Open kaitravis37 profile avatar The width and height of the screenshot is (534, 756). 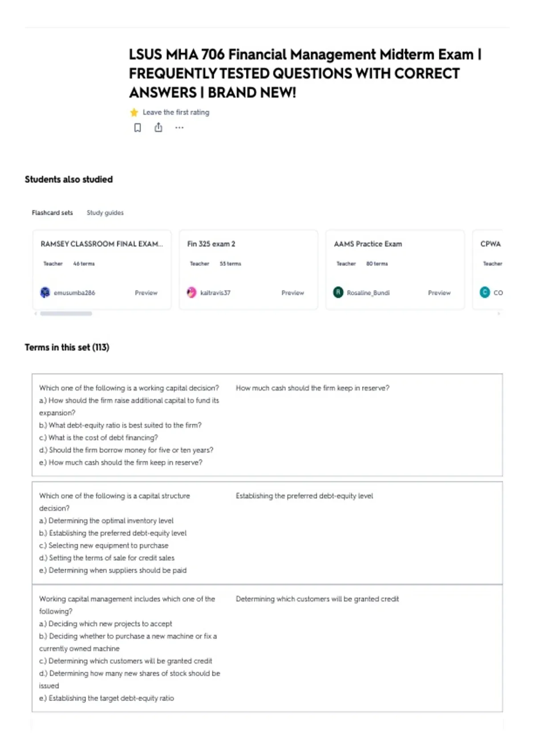[x=191, y=292]
